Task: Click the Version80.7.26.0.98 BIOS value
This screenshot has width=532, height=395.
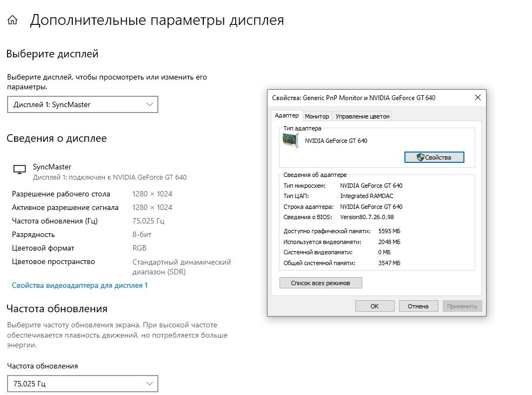Action: pyautogui.click(x=367, y=217)
